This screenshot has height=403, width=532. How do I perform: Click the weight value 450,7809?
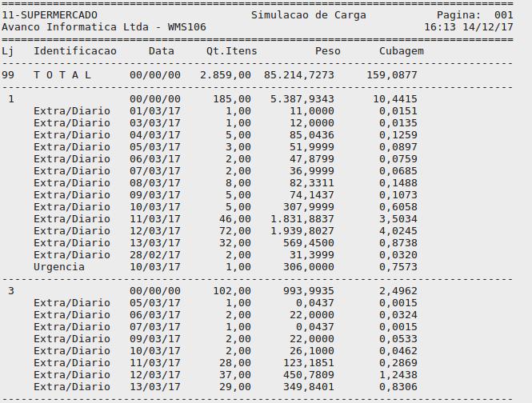click(x=308, y=375)
